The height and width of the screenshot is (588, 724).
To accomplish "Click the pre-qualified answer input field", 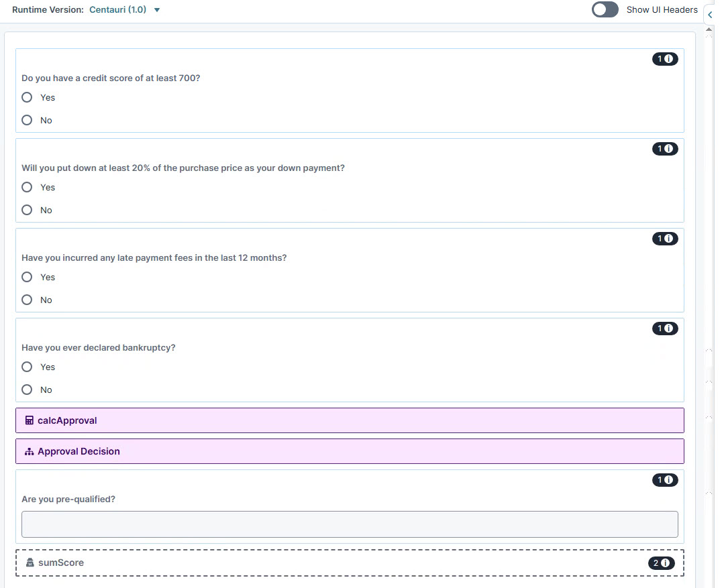I will pos(349,524).
